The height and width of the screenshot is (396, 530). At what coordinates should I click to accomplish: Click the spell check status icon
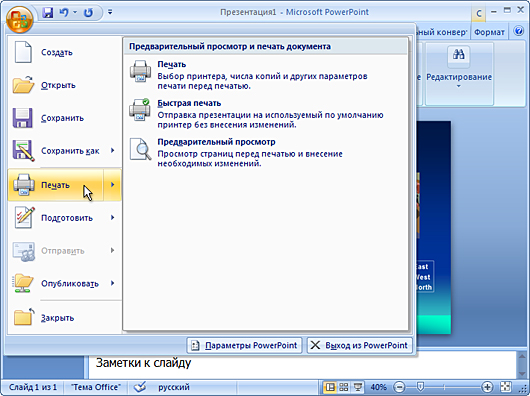click(140, 387)
